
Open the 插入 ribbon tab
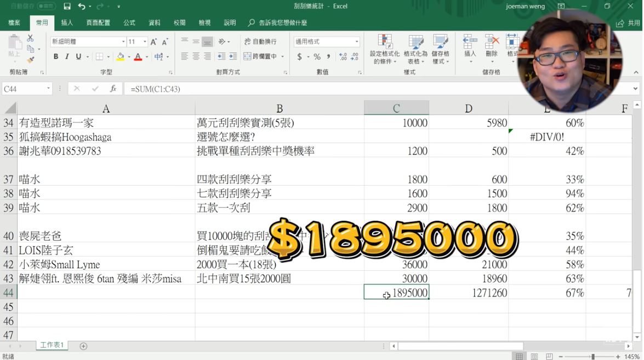(67, 23)
